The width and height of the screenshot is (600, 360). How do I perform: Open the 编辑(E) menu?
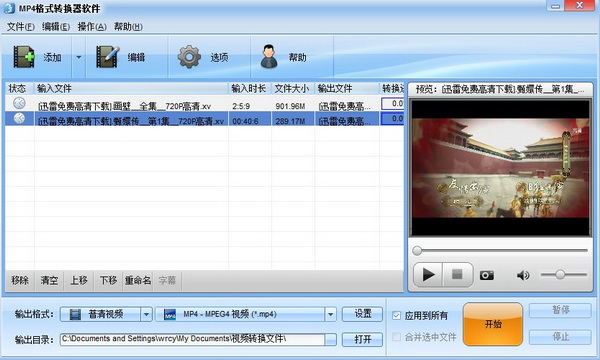pos(56,27)
